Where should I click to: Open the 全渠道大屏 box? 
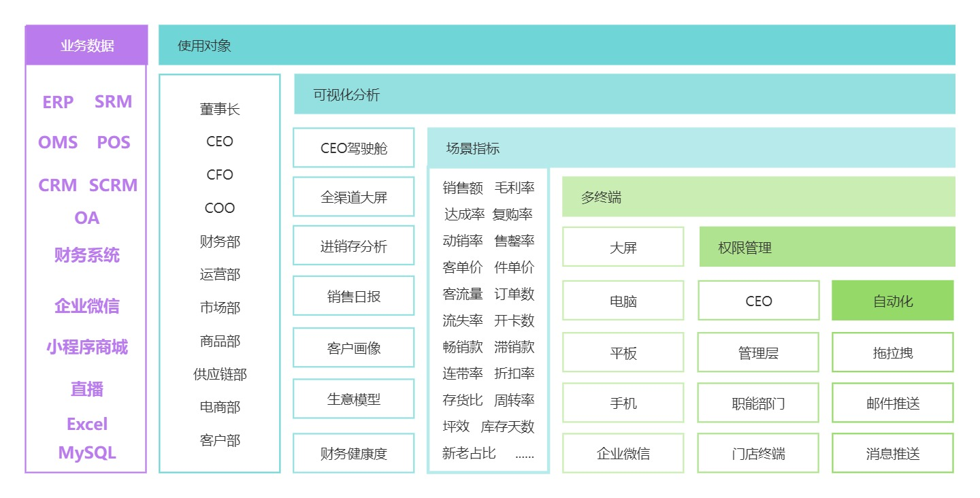(354, 197)
